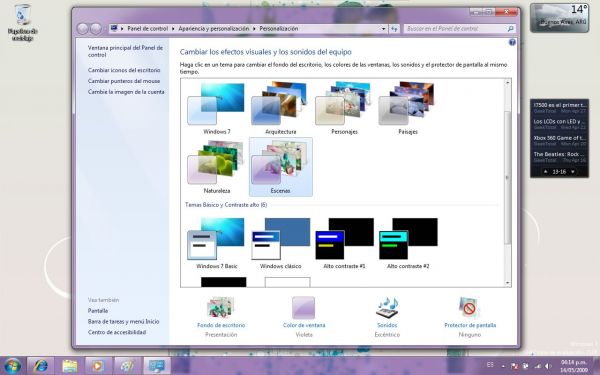Open Fondo de escritorio settings icon
Screen dimensions: 600x375
(220, 308)
